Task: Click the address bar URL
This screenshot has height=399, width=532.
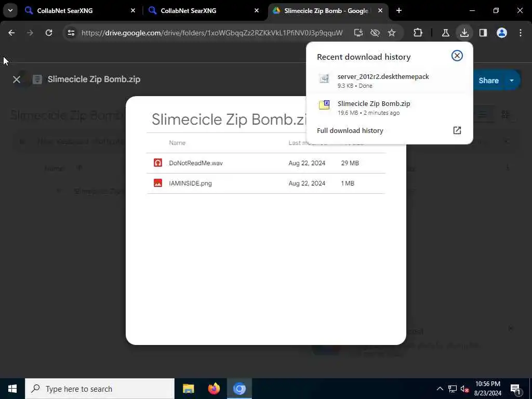Action: [212, 33]
